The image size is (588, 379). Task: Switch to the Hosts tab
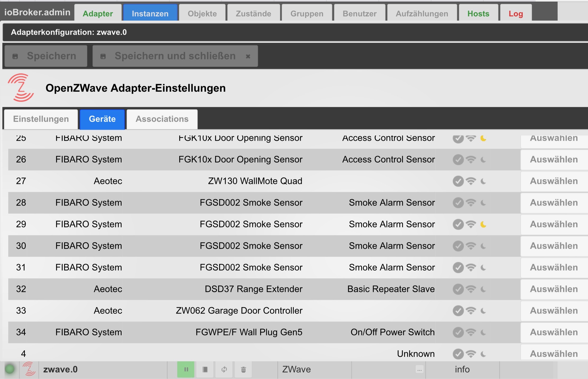click(x=478, y=13)
